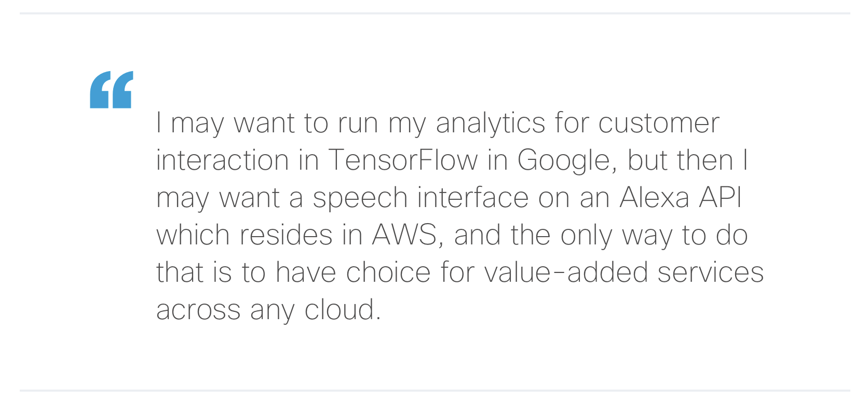This screenshot has width=868, height=411.
Task: Click the word "choice" in the quote
Action: coord(388,272)
